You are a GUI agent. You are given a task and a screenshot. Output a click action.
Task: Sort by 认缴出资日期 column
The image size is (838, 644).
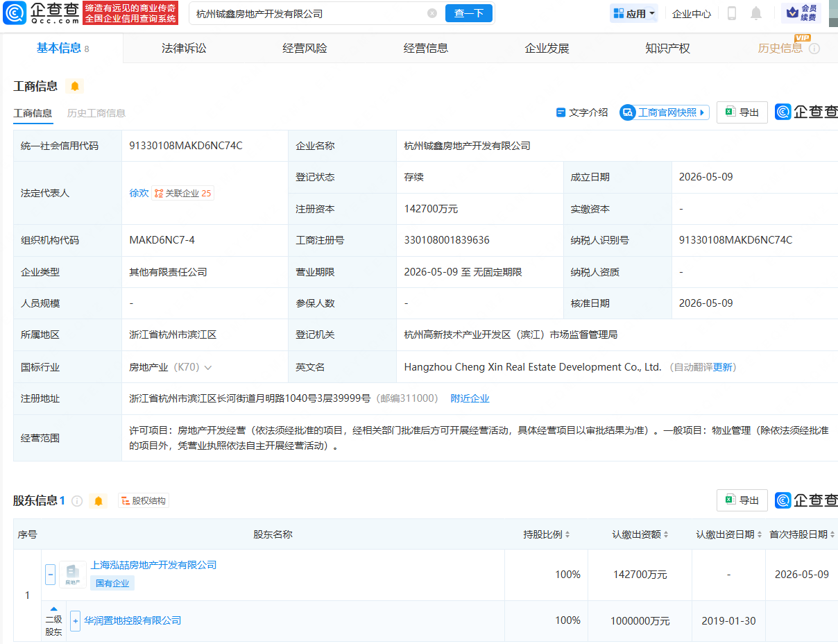(760, 535)
